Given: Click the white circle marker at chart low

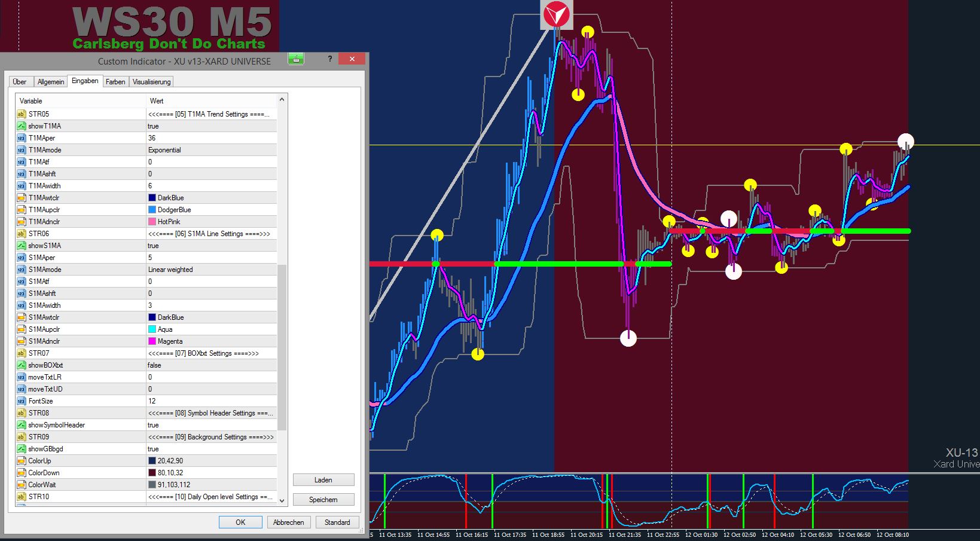Looking at the screenshot, I should [628, 338].
